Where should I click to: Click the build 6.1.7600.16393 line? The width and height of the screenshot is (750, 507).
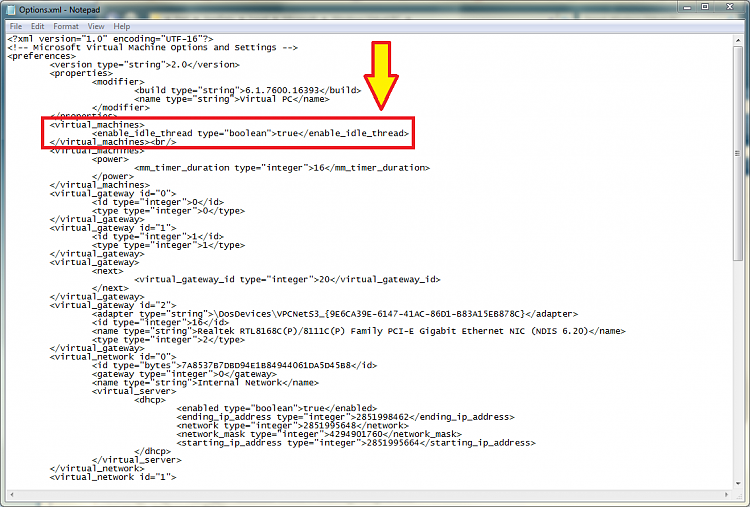(248, 90)
